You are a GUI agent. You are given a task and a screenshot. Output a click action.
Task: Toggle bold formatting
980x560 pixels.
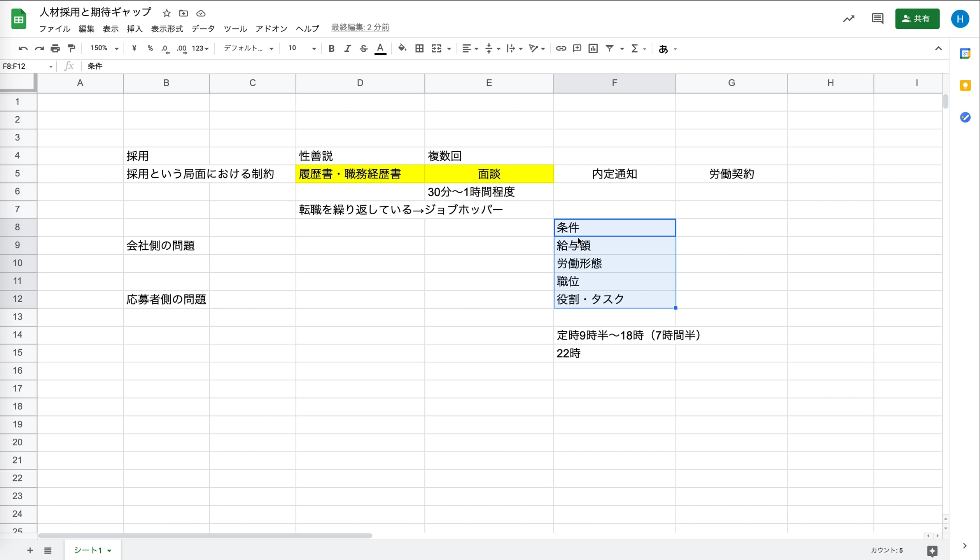point(331,48)
